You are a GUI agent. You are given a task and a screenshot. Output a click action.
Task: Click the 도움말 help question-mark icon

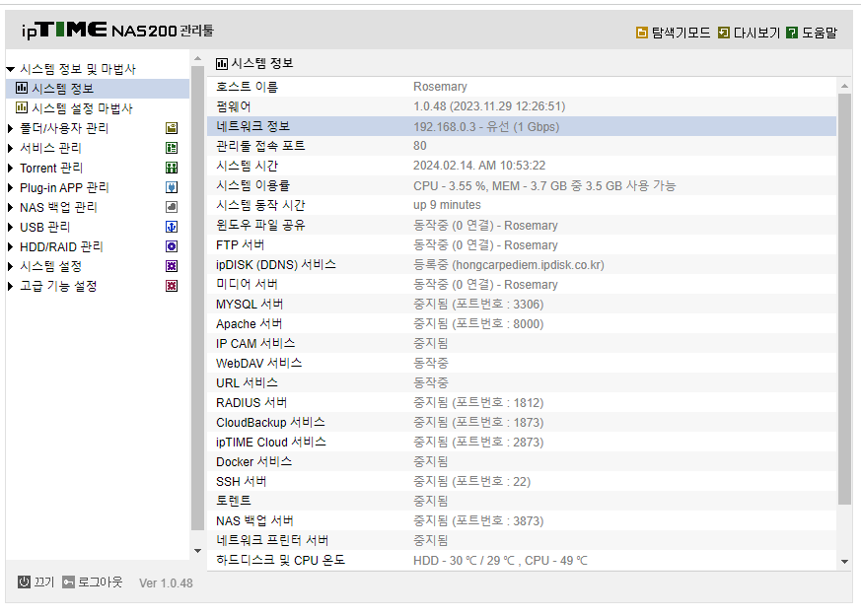click(x=792, y=33)
